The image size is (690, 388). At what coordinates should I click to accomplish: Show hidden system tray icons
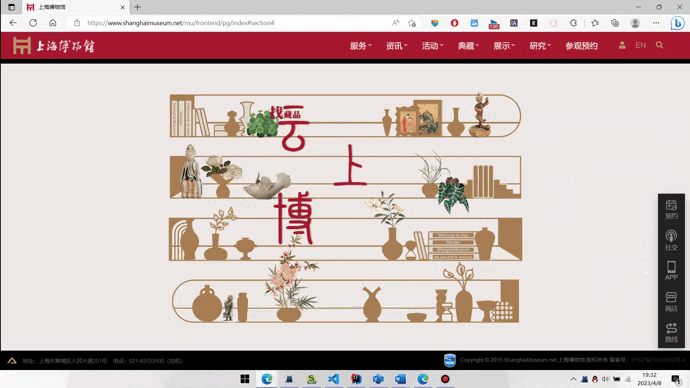tap(573, 379)
